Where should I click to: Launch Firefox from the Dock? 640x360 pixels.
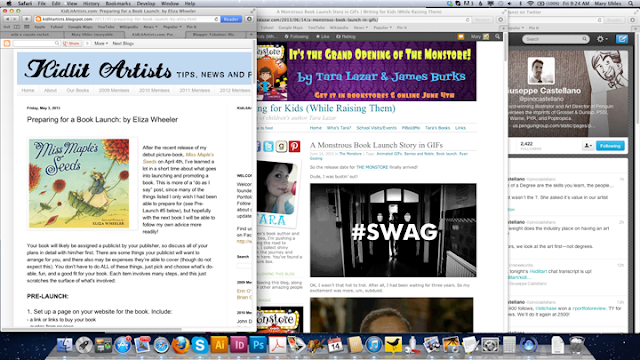click(180, 345)
